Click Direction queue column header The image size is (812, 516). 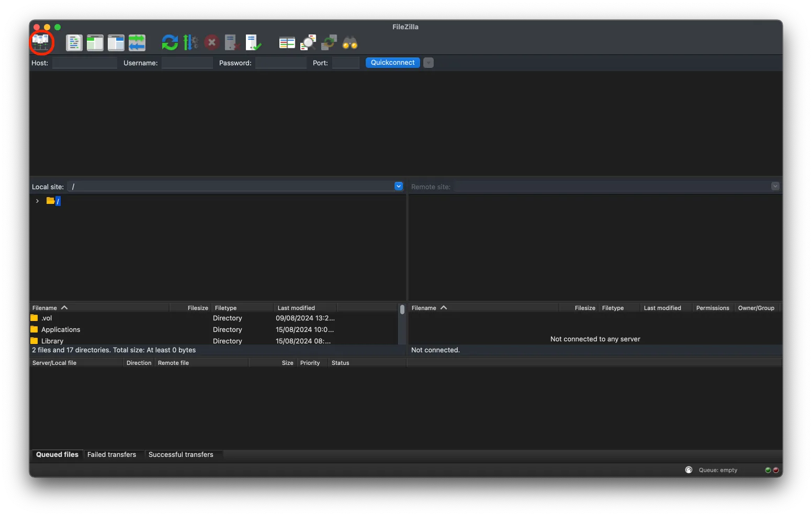(139, 363)
